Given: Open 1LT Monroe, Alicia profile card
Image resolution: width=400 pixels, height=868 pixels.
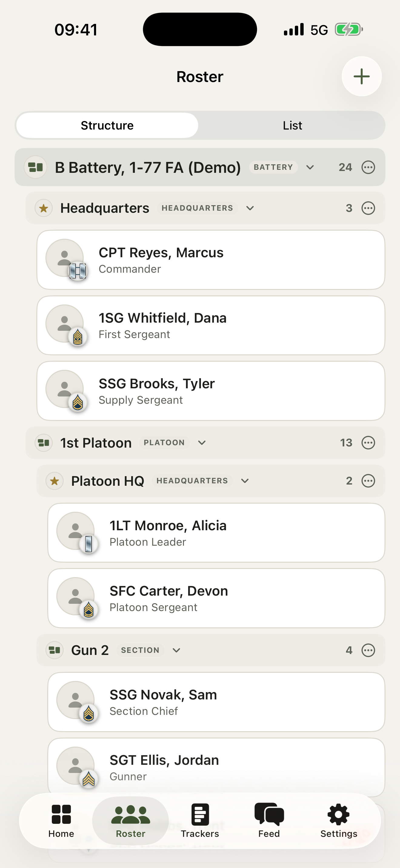Looking at the screenshot, I should pos(216,533).
